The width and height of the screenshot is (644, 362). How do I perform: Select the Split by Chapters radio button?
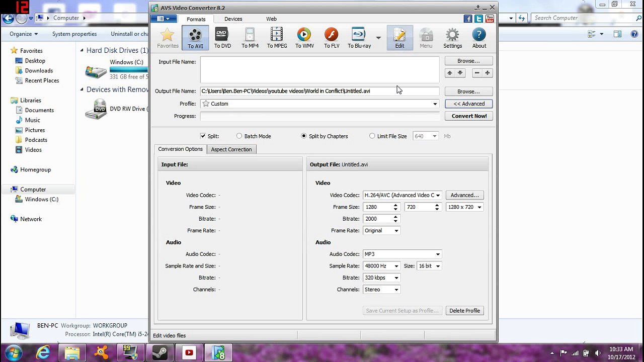pos(303,136)
